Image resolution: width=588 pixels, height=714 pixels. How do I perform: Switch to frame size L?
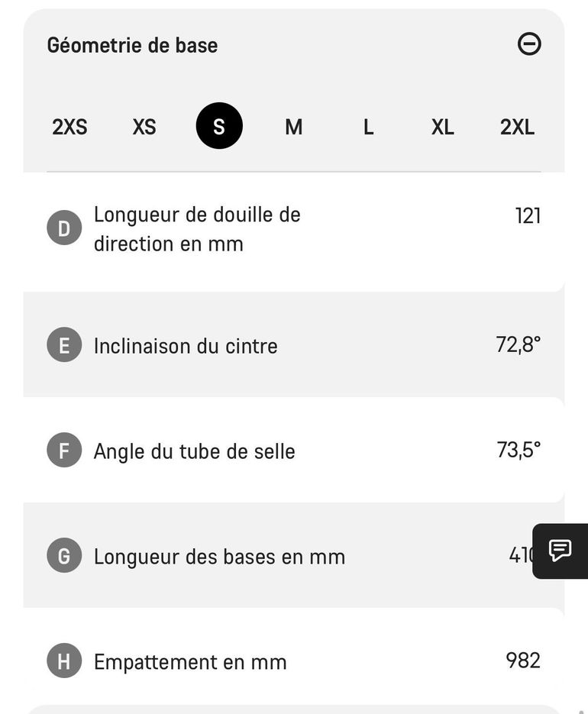tap(369, 127)
